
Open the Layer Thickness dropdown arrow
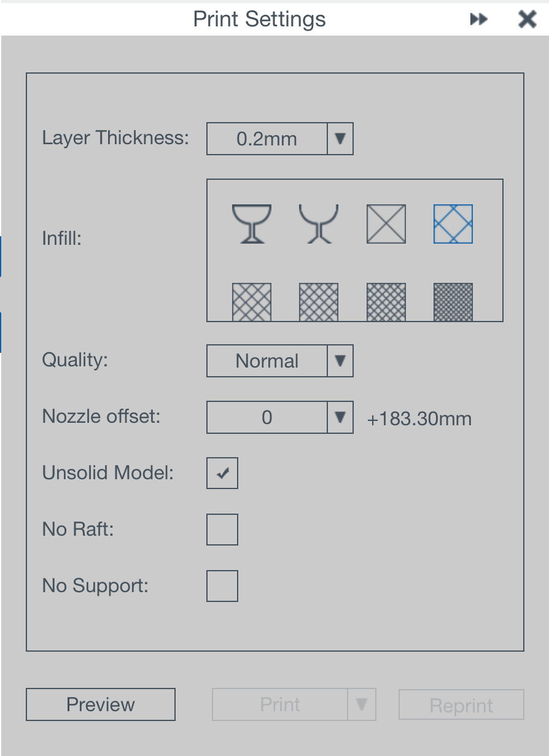pos(340,139)
